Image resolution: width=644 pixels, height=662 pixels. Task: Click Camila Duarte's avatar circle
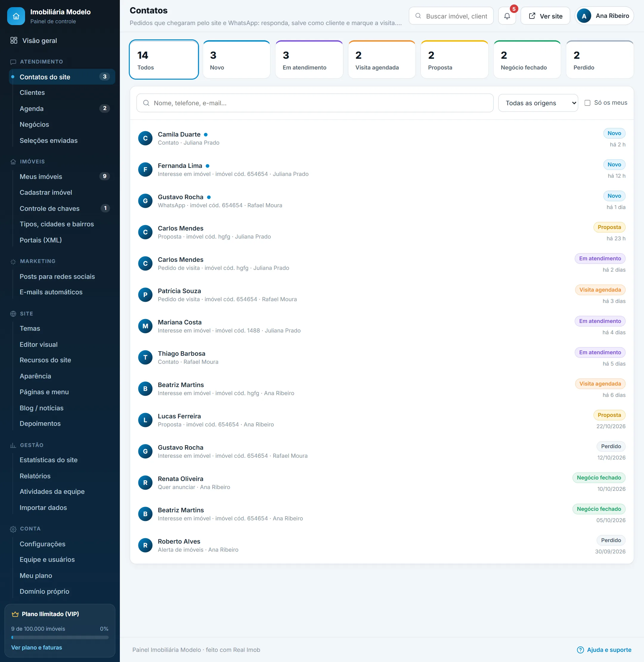click(145, 138)
